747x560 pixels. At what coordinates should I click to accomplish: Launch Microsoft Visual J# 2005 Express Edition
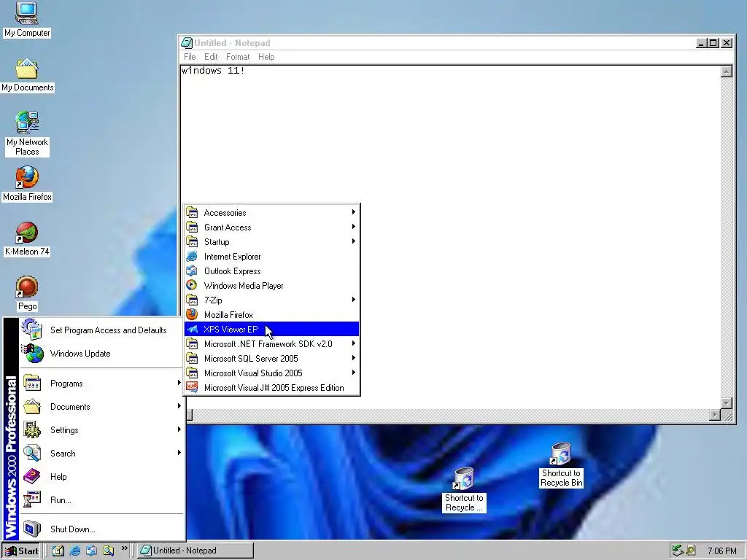tap(271, 388)
